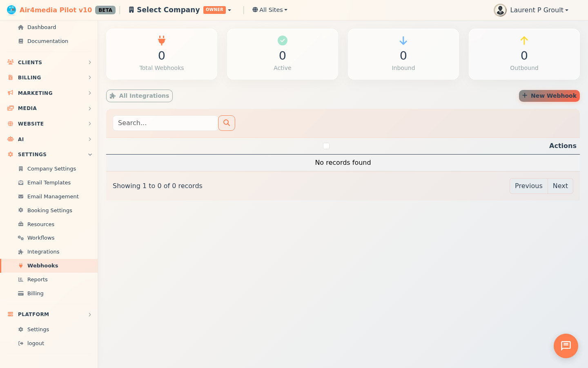Click the search magnifier icon
Image resolution: width=588 pixels, height=368 pixels.
[x=227, y=123]
